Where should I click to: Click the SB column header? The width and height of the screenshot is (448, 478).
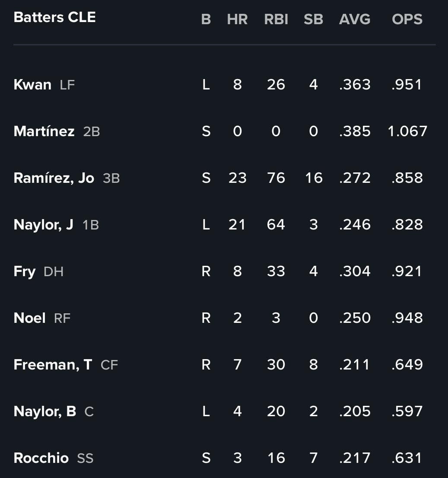point(313,19)
